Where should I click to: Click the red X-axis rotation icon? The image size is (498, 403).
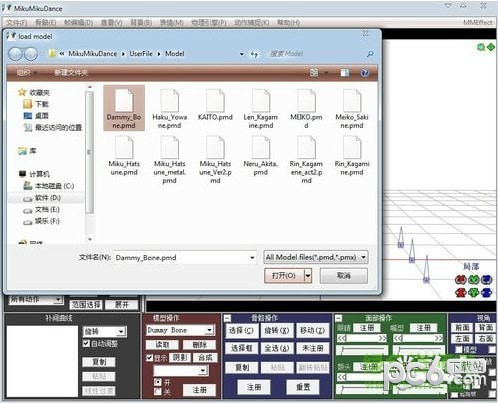[461, 279]
